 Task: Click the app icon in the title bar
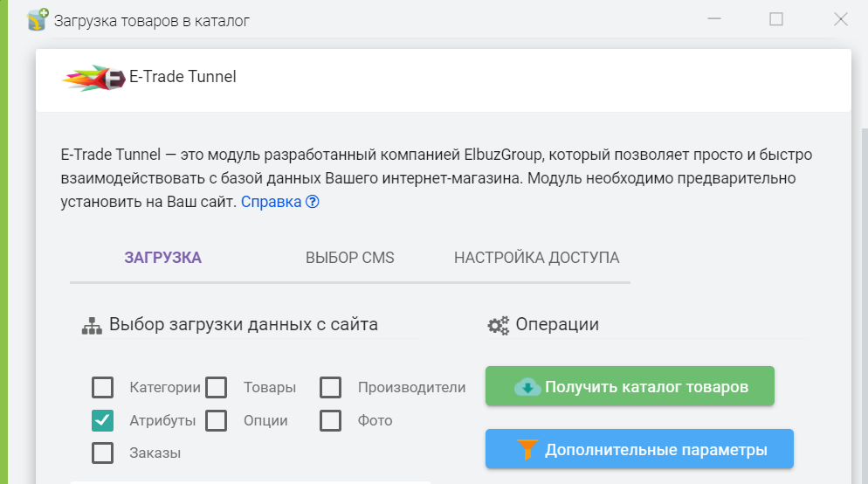[38, 19]
